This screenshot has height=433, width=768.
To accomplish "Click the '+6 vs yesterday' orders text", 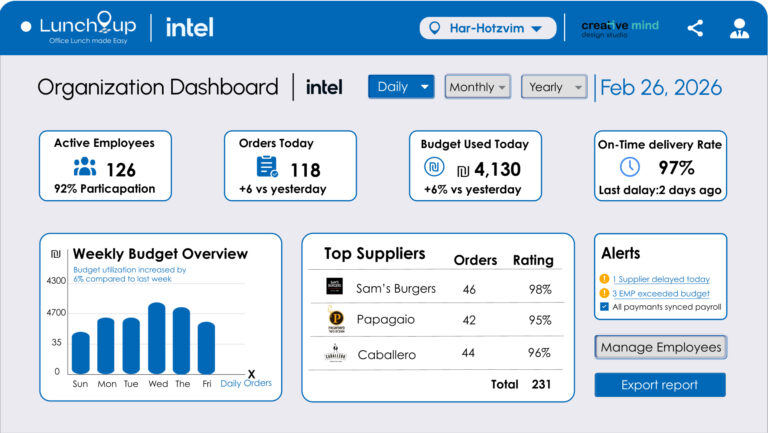I will tap(283, 189).
